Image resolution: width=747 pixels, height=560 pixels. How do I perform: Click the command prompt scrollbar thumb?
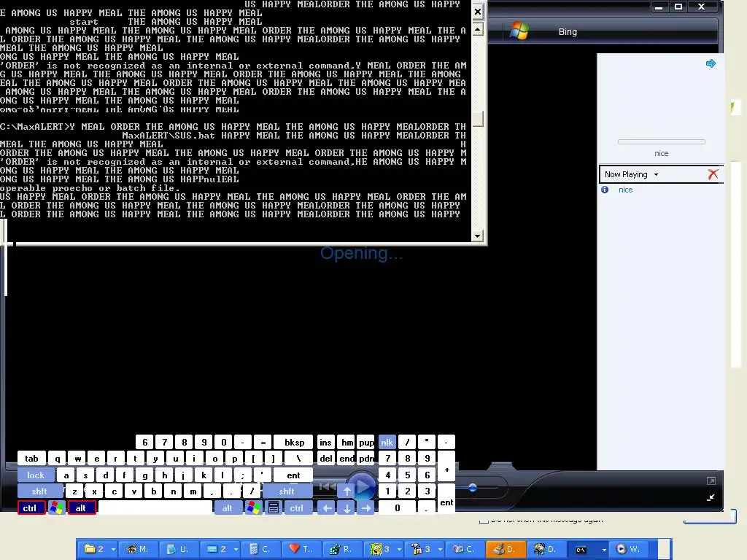tap(478, 118)
